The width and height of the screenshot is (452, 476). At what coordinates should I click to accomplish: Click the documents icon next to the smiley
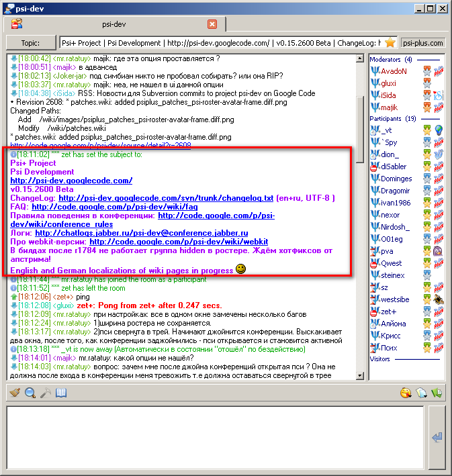tap(421, 393)
